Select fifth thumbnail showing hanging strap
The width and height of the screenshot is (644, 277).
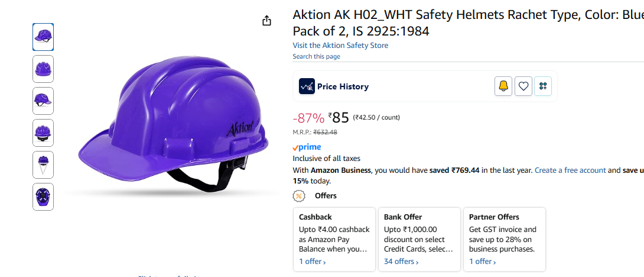coord(43,165)
